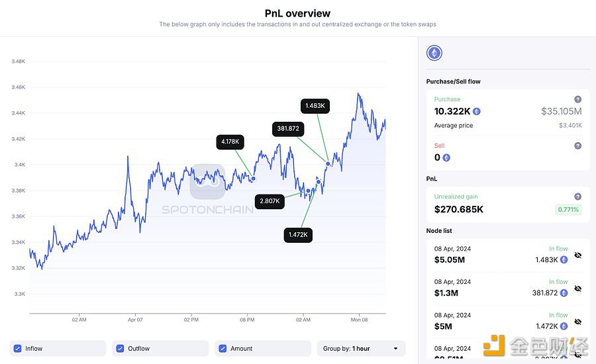596x364 pixels.
Task: Open the Purchase help question-mark icon
Action: (x=577, y=99)
